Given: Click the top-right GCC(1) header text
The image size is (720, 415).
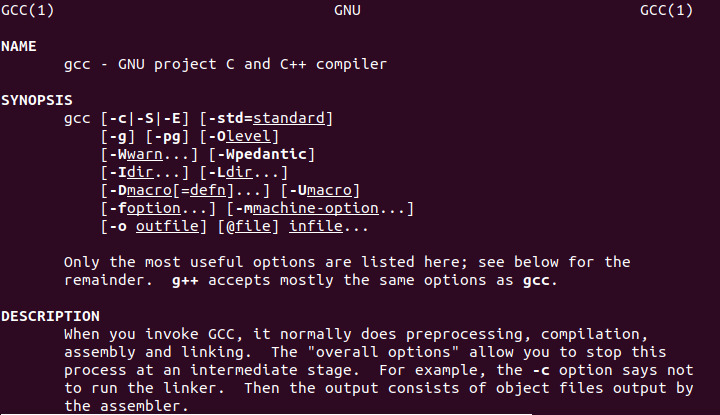Looking at the screenshot, I should click(665, 11).
